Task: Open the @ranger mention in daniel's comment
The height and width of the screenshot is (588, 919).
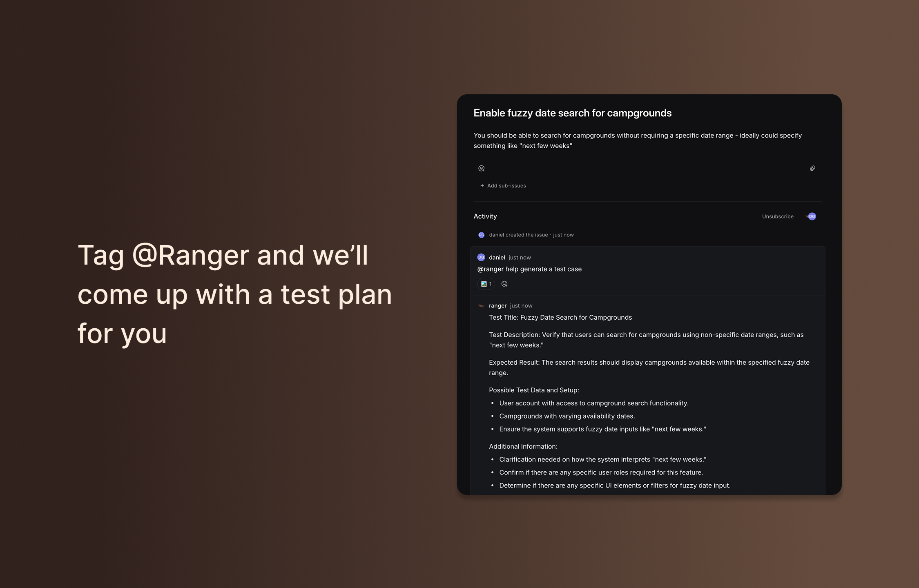Action: 490,269
